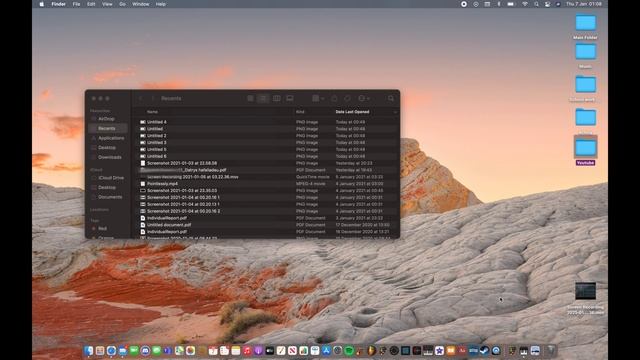Open the Action menu dropdown in Finder toolbar
This screenshot has width=640, height=360.
tap(363, 98)
